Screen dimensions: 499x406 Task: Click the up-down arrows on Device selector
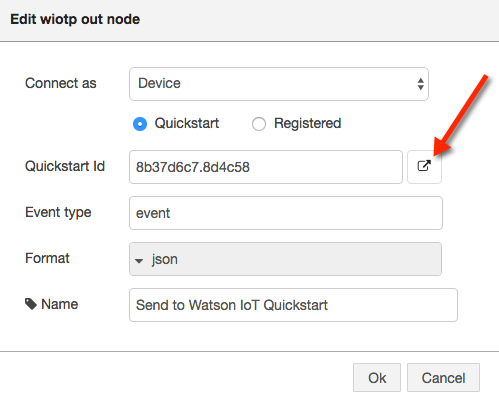click(x=420, y=84)
